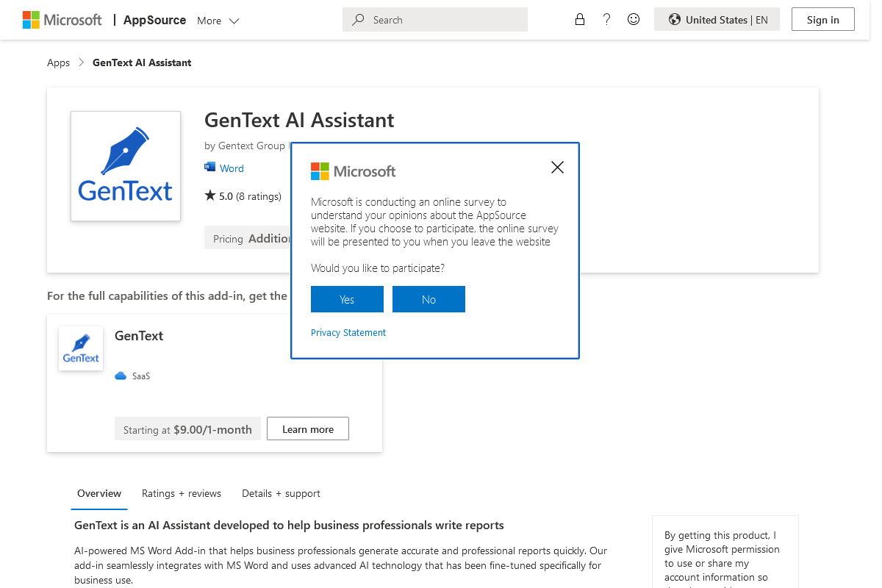Click Yes to participate in the survey
This screenshot has width=882, height=588.
click(x=347, y=298)
